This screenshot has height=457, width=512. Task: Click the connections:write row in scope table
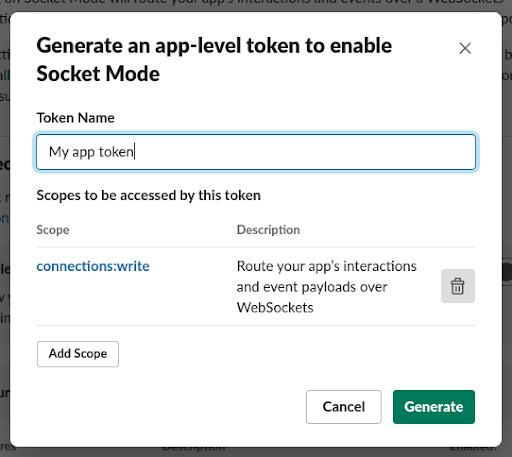pos(256,286)
